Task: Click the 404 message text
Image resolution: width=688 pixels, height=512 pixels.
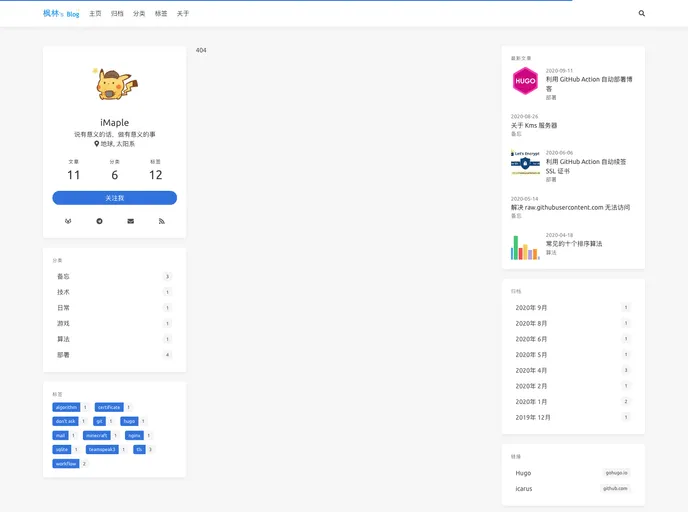Action: 201,50
